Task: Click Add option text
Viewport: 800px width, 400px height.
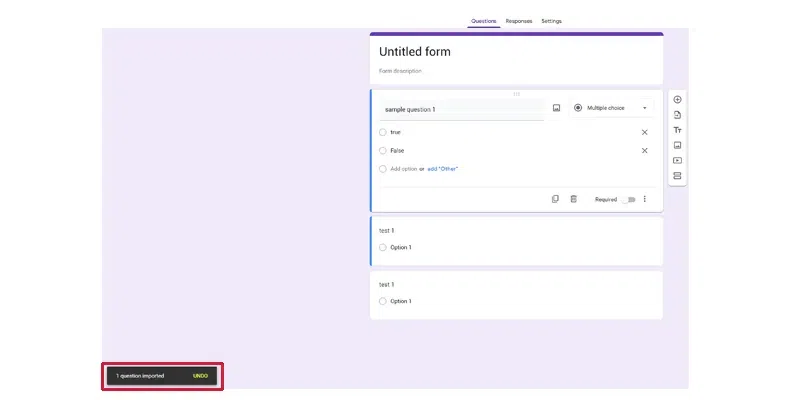Action: (404, 169)
